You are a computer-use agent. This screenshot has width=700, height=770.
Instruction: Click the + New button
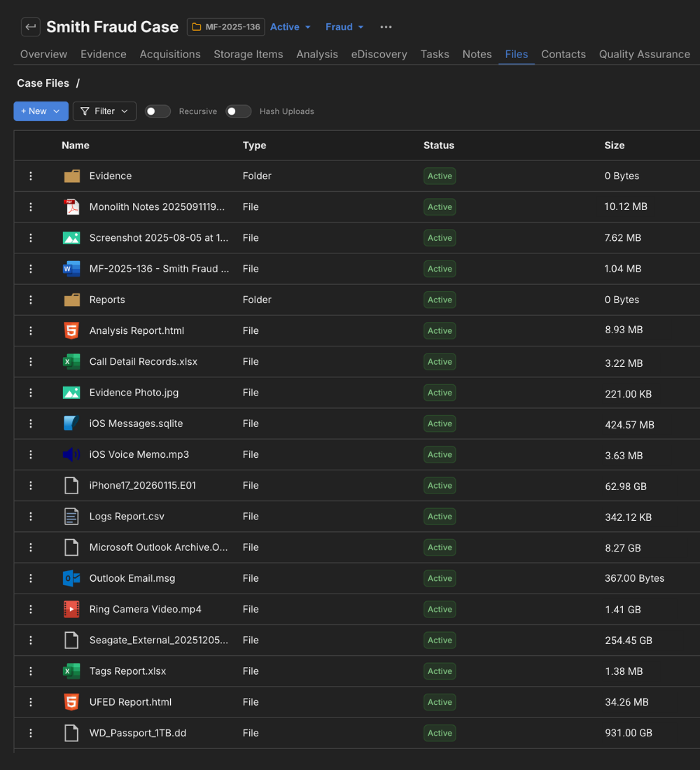41,111
